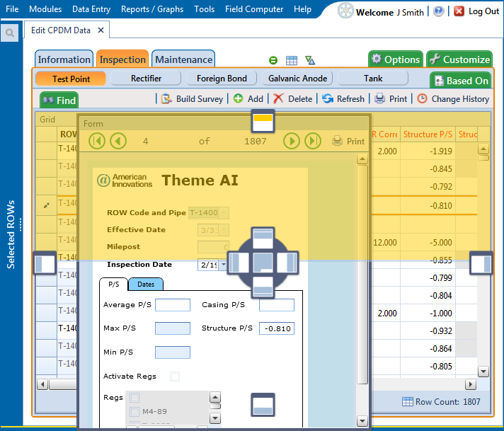
Task: Click the Average P/S field
Action: pos(173,305)
